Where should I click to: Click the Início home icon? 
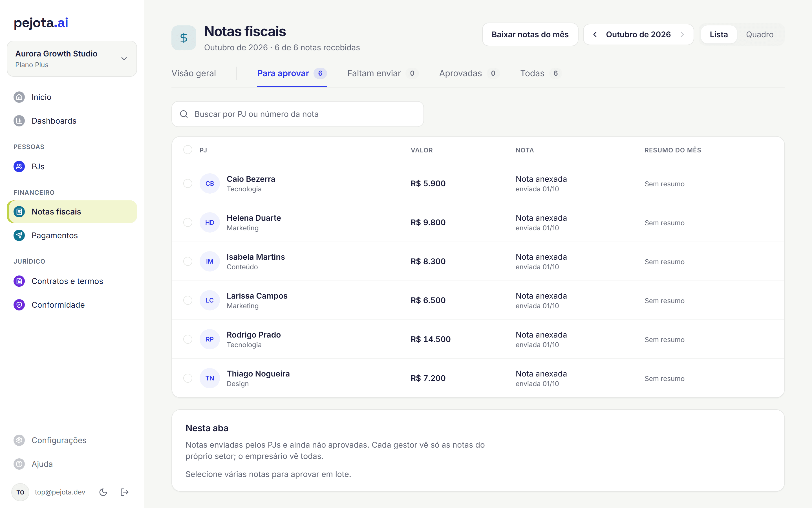(19, 97)
